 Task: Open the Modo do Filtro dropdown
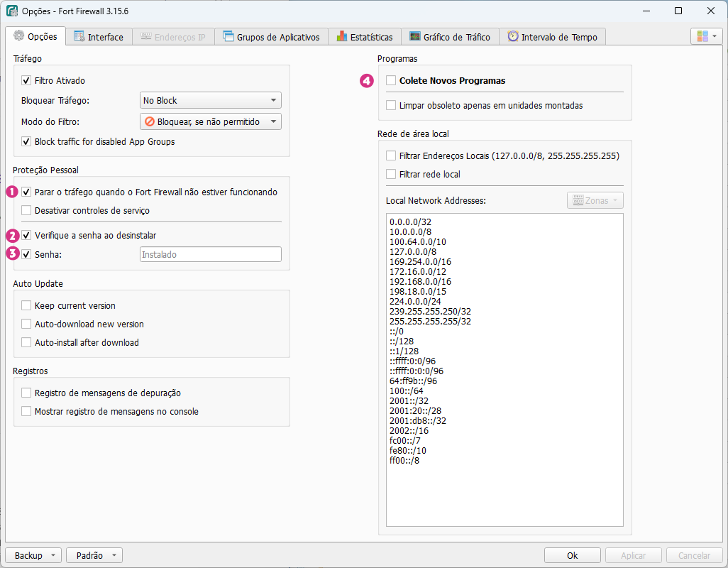click(210, 121)
